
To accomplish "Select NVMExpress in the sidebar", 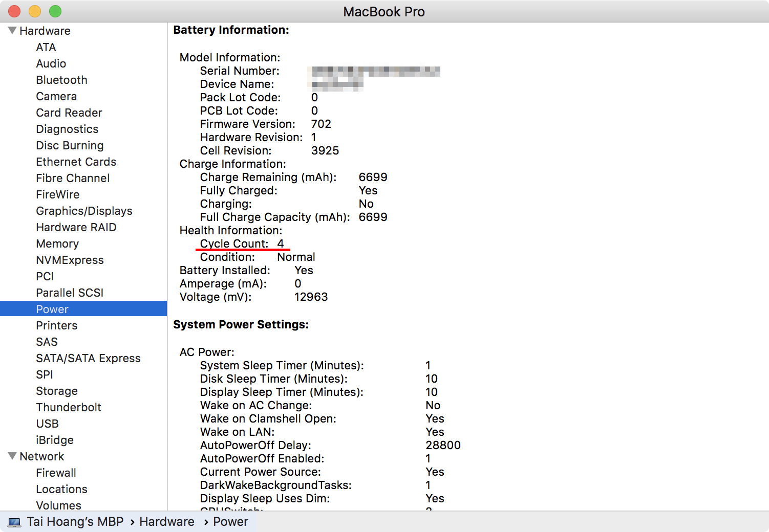I will pyautogui.click(x=70, y=260).
